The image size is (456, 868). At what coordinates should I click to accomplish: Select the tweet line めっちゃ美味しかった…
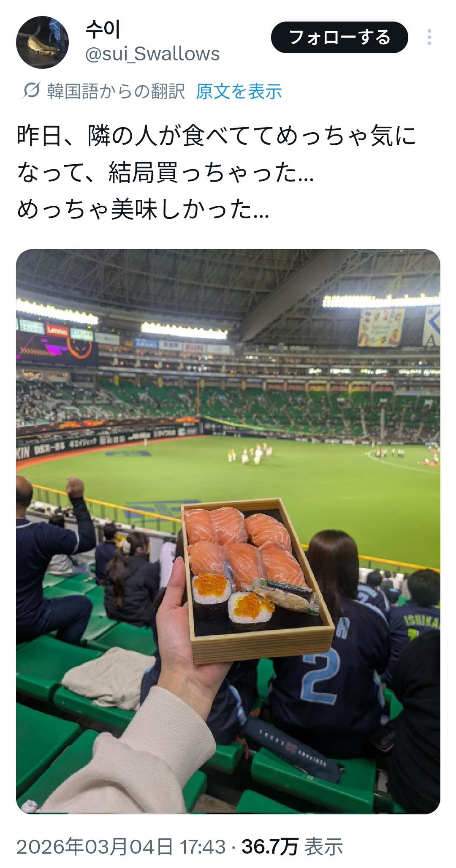coord(143,210)
